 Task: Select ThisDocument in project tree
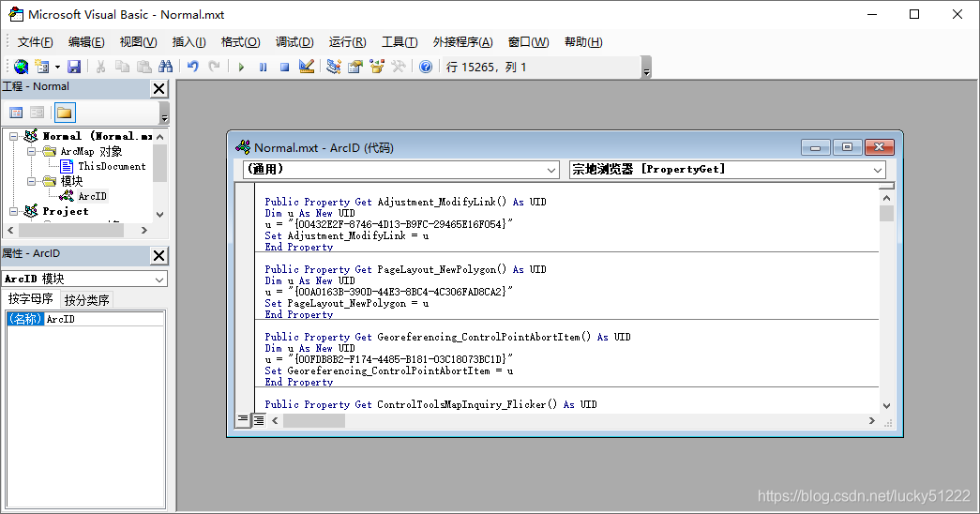(112, 166)
